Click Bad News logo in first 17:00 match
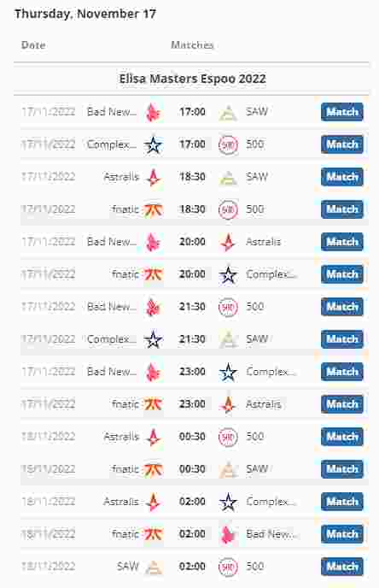 coord(154,112)
